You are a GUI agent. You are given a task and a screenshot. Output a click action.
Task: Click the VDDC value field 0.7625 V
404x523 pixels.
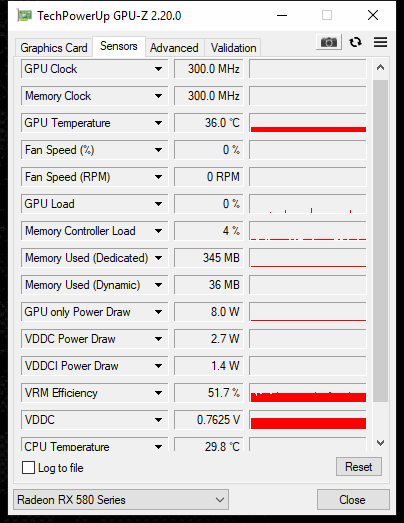[x=209, y=420]
